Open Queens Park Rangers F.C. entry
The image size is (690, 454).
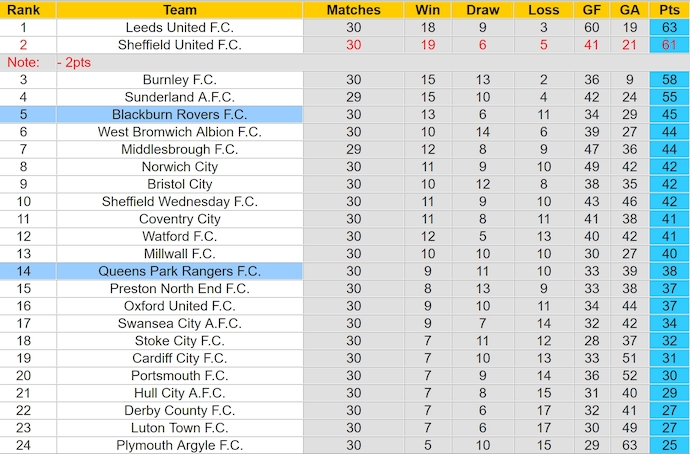pyautogui.click(x=180, y=271)
